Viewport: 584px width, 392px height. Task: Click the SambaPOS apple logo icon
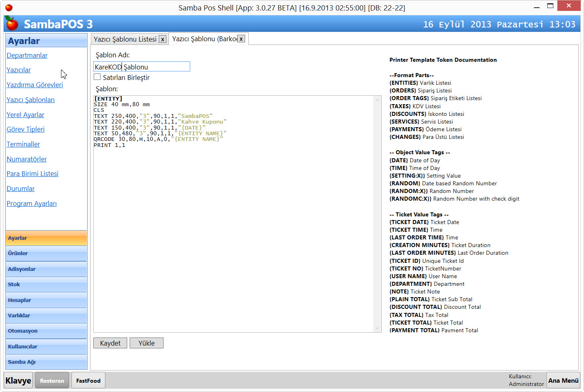[12, 24]
